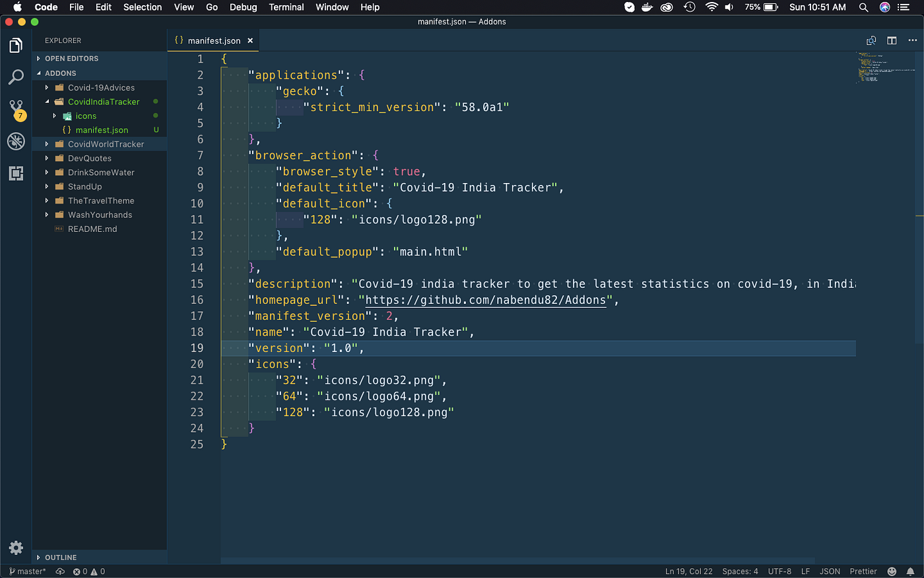Open Source Control view with 7 changes
The width and height of the screenshot is (924, 578).
click(16, 109)
